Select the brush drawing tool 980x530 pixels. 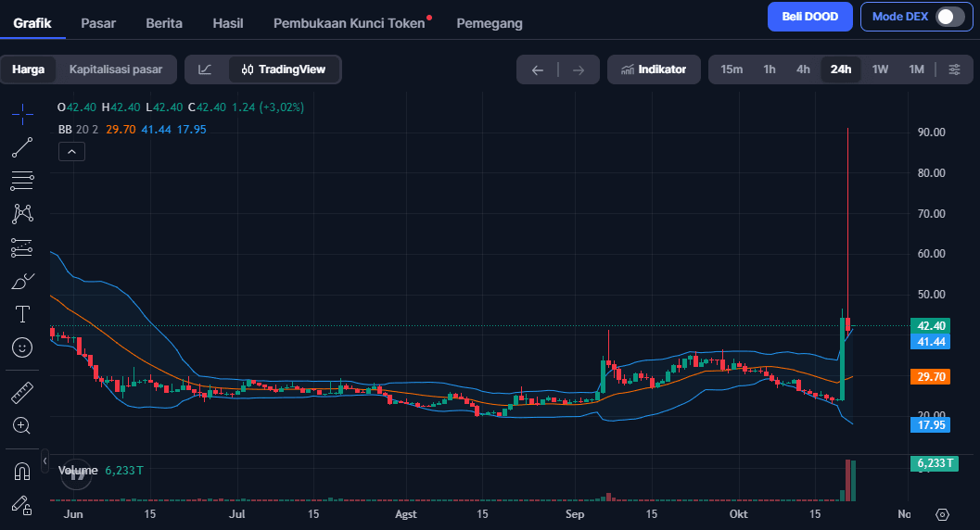pos(22,282)
